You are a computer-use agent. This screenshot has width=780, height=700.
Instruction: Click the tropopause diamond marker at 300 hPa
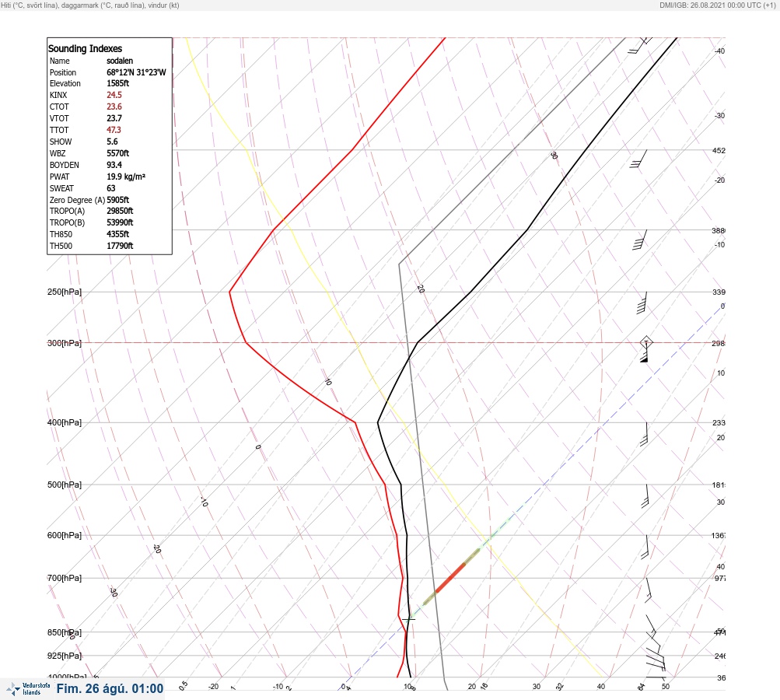point(645,342)
